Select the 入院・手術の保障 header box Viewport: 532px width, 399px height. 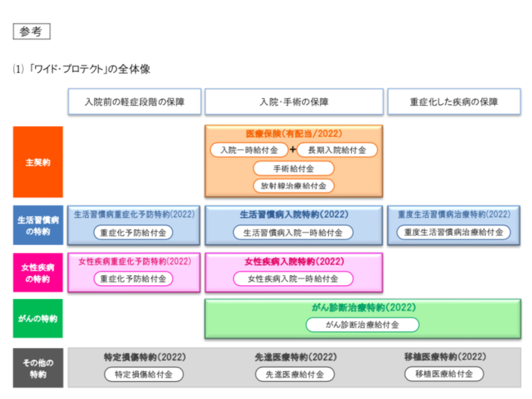click(x=294, y=102)
